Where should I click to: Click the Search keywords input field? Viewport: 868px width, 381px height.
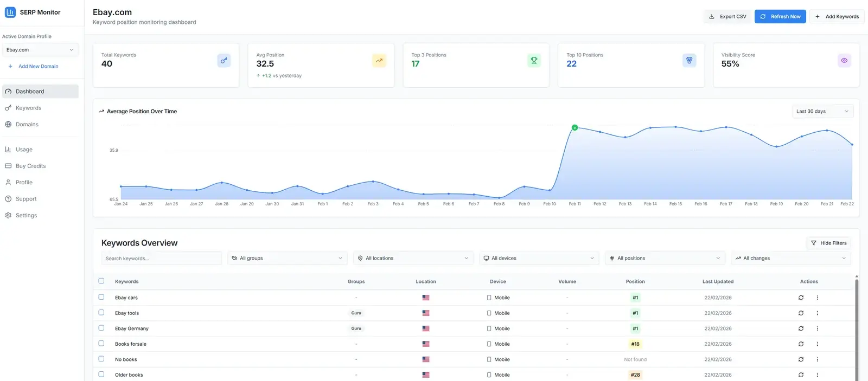point(162,259)
